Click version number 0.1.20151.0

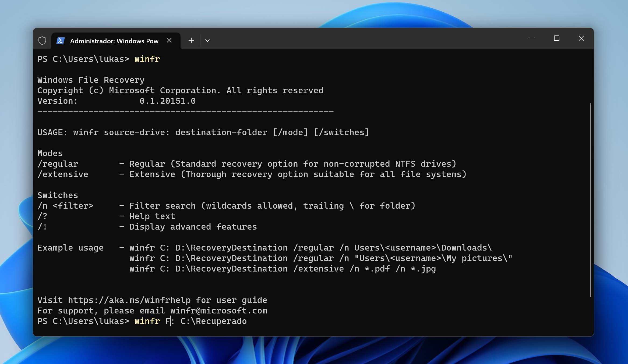point(168,101)
